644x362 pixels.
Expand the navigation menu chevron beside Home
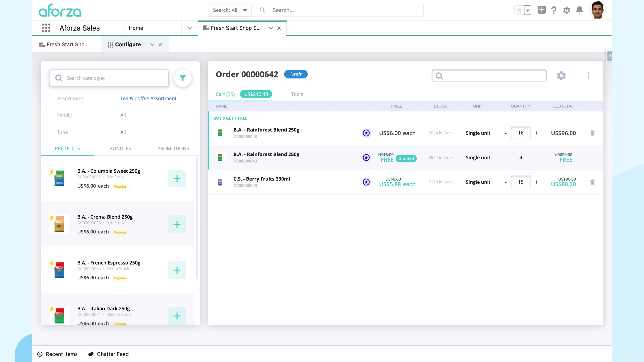click(189, 28)
